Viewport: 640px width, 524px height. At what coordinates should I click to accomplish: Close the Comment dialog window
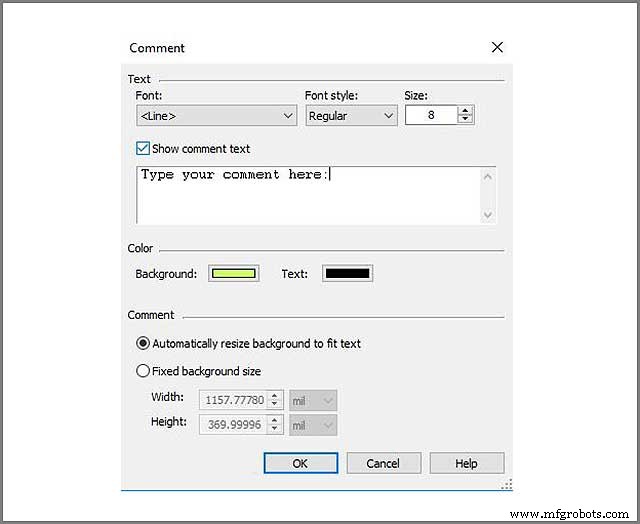[497, 47]
